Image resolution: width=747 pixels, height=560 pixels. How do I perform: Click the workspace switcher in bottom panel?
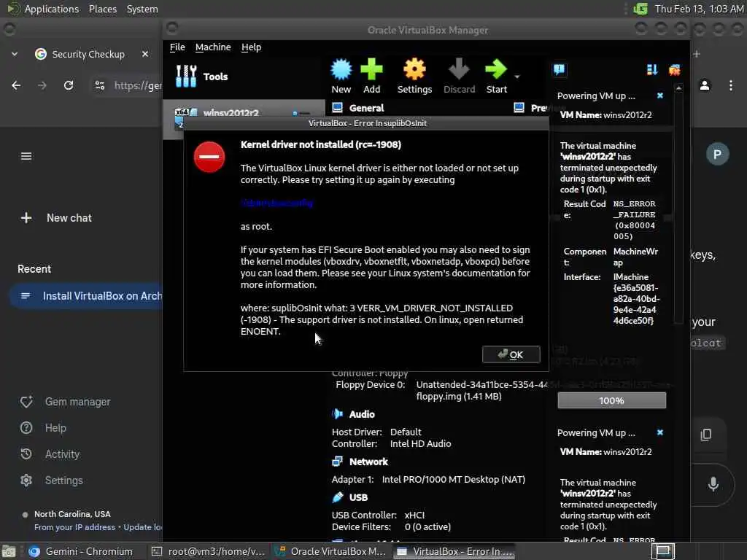[x=662, y=551]
